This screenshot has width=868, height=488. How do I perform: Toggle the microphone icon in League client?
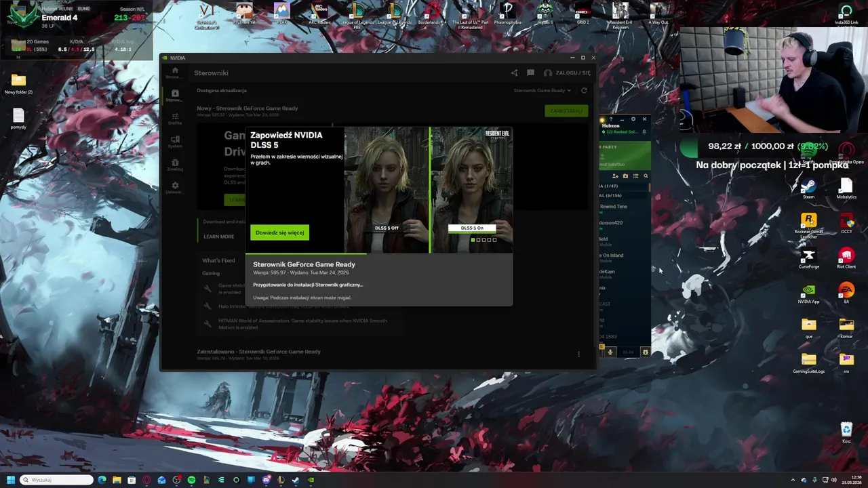[x=610, y=352]
